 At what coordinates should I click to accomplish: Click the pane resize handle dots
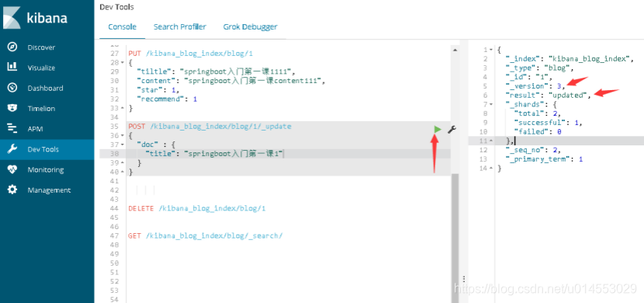464,278
